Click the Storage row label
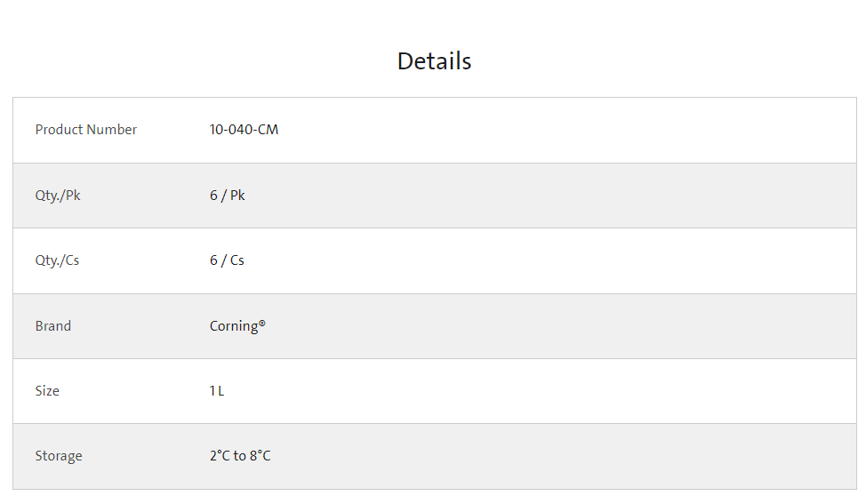 pos(59,456)
